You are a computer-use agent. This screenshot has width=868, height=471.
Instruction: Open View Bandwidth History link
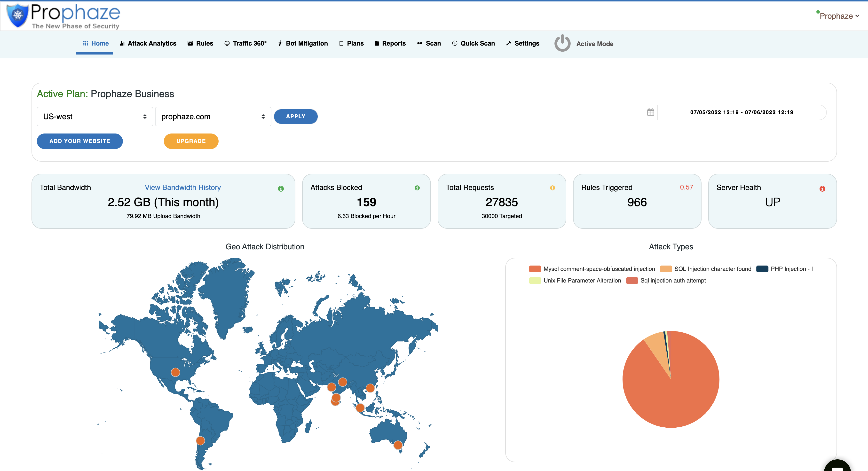tap(183, 187)
